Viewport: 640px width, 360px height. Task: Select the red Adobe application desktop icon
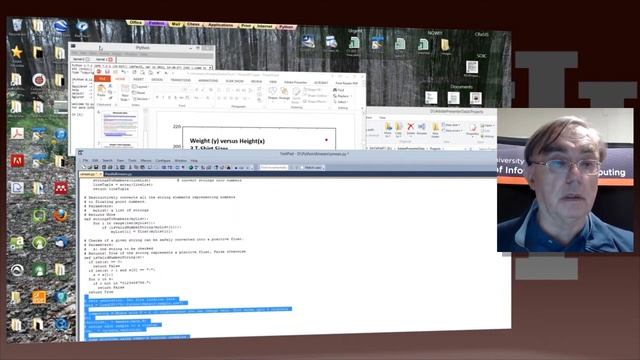(x=17, y=161)
